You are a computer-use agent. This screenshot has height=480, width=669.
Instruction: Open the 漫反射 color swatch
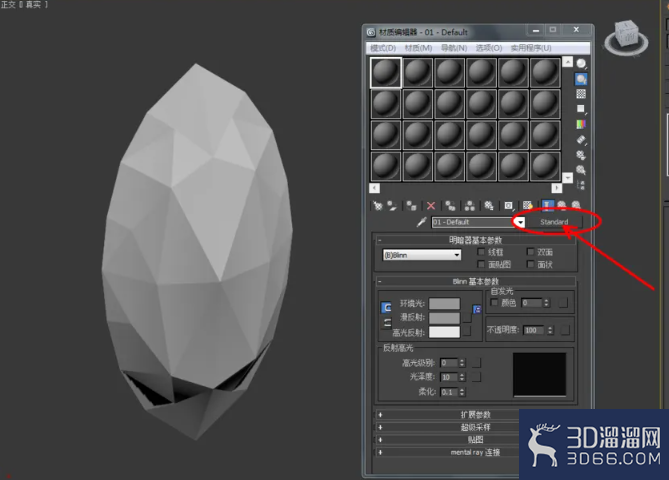[444, 318]
